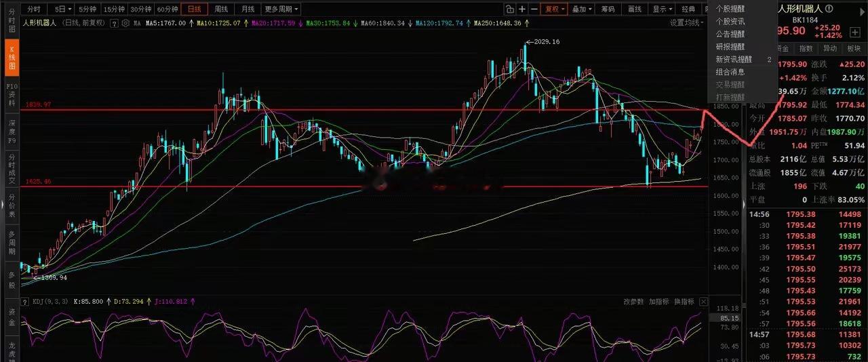Click 改参数 for the KDJ indicator
The width and height of the screenshot is (868, 362).
click(x=633, y=302)
